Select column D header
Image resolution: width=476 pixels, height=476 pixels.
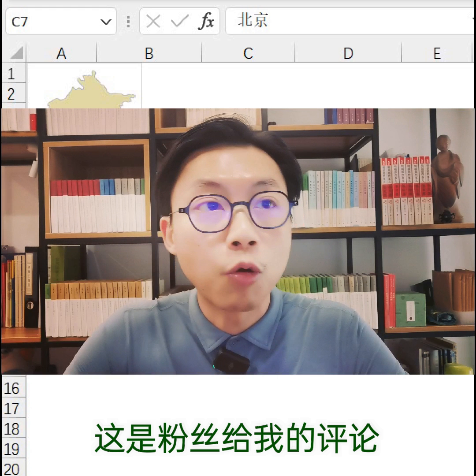tap(348, 52)
